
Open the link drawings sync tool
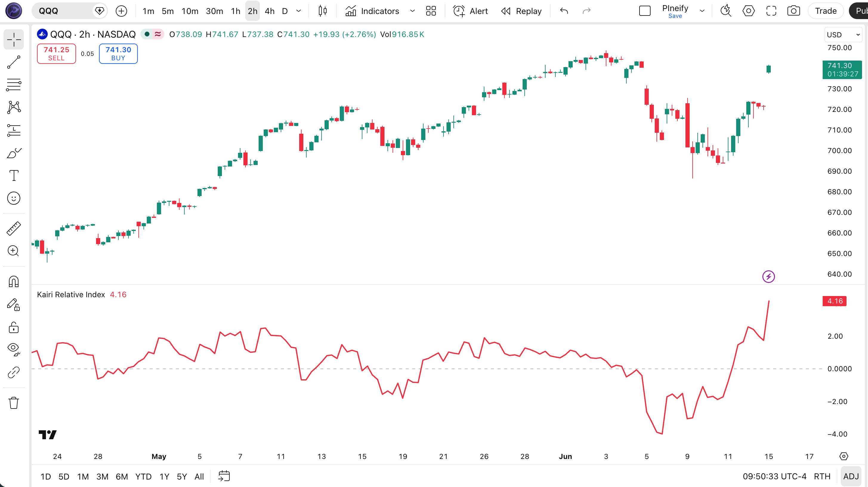click(14, 372)
